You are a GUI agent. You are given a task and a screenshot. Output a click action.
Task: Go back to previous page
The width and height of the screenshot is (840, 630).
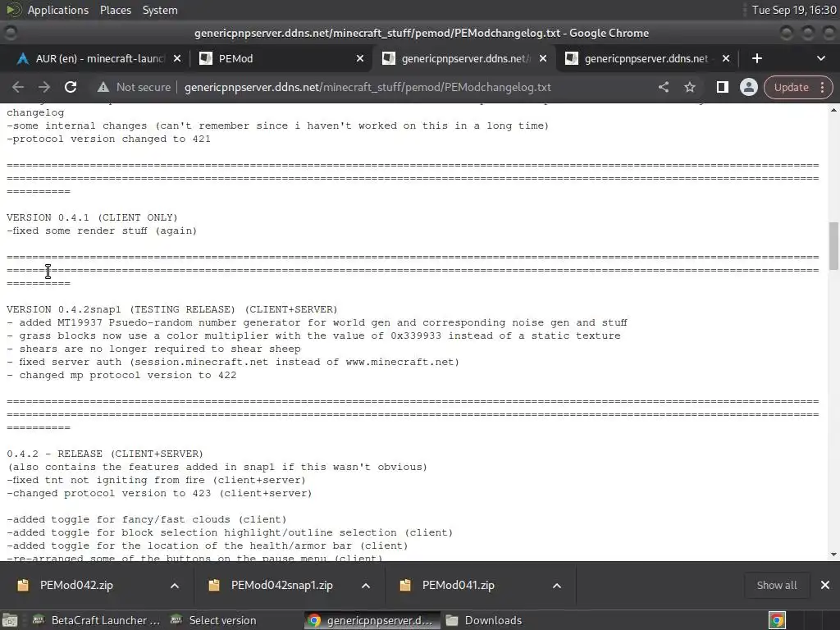click(x=18, y=87)
